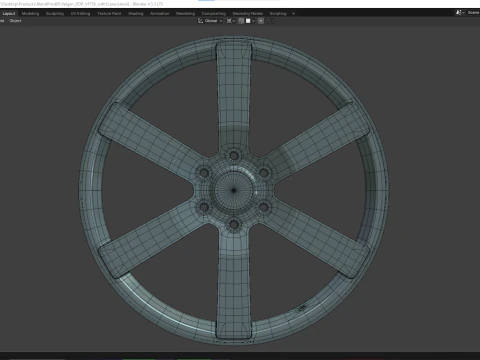Open the Modeling workspace tab
The height and width of the screenshot is (360, 480).
tap(30, 14)
